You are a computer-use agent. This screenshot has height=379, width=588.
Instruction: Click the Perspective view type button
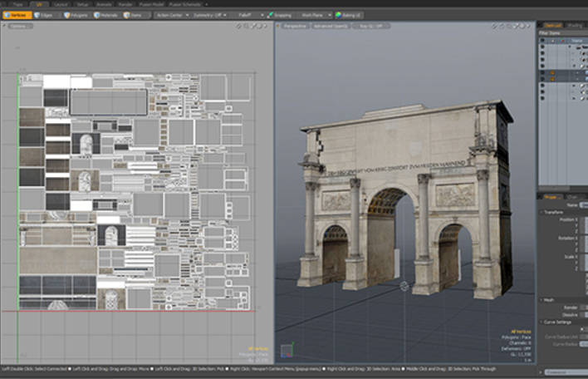tap(295, 27)
